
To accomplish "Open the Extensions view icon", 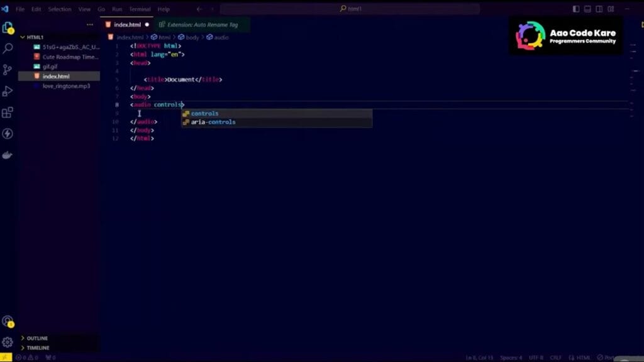I will tap(8, 112).
